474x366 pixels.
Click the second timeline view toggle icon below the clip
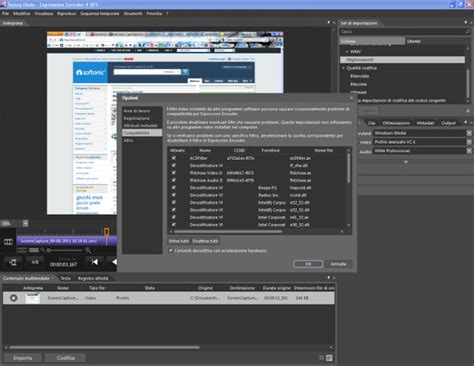click(34, 250)
